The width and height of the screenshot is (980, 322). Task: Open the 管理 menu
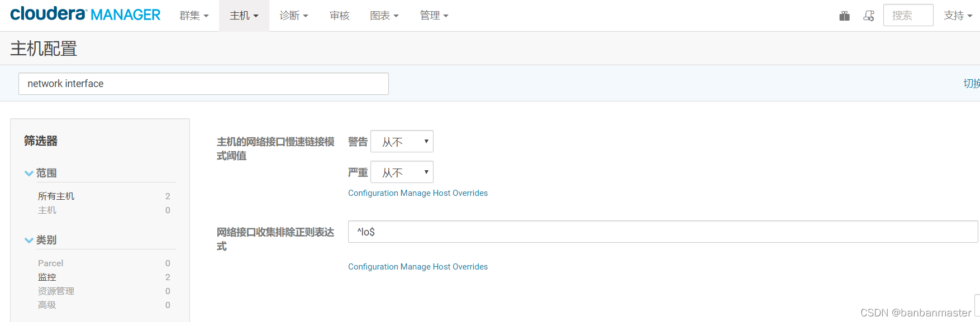click(x=434, y=16)
